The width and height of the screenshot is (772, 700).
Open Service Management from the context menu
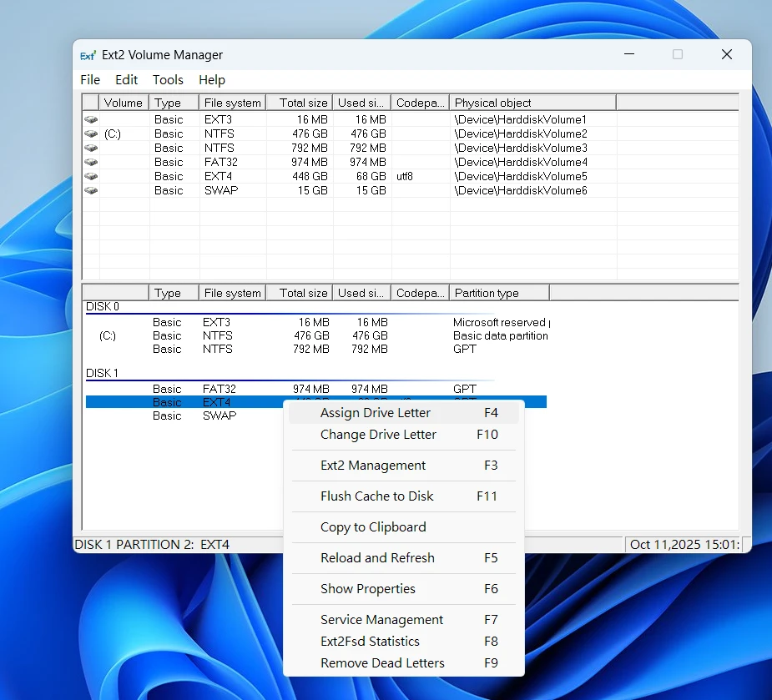(x=381, y=620)
